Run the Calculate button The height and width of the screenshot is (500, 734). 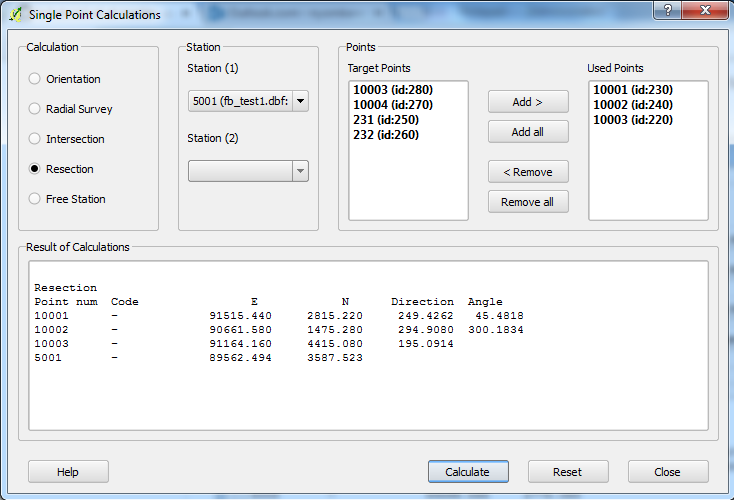point(468,472)
